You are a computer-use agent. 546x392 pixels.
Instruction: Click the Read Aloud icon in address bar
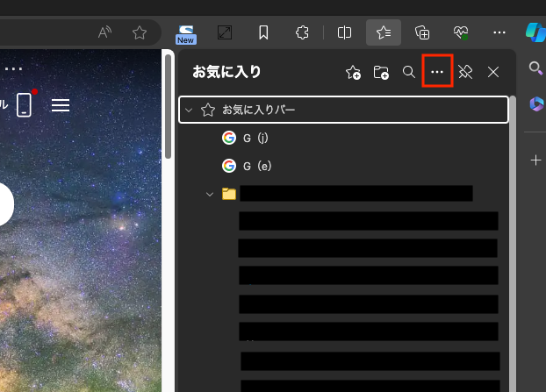point(105,32)
